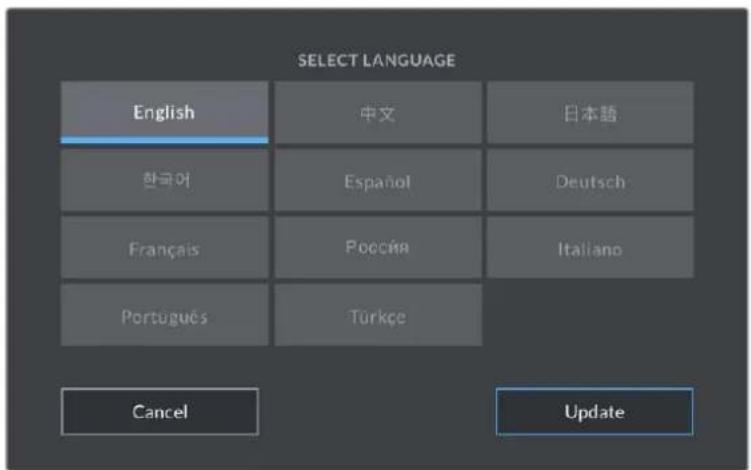This screenshot has height=470, width=751.
Task: Choose Deutsch from the language grid
Action: click(590, 180)
